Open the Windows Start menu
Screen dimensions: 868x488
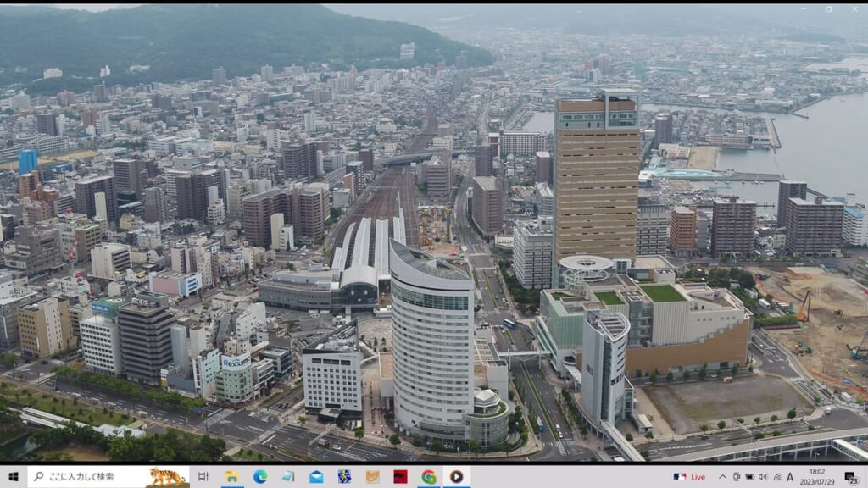click(13, 476)
